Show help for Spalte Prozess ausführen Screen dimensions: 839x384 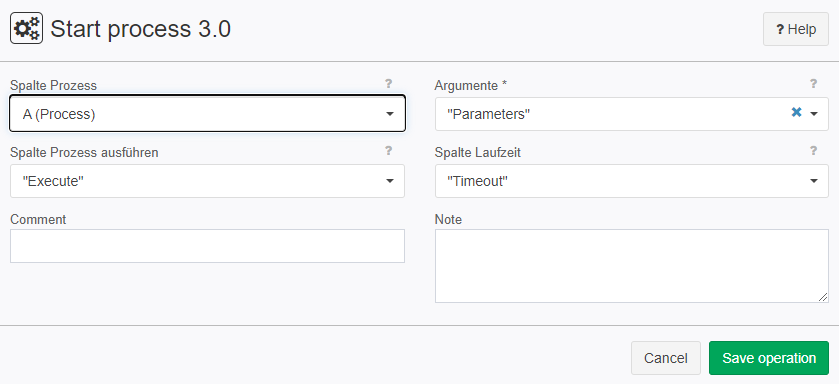coord(388,151)
